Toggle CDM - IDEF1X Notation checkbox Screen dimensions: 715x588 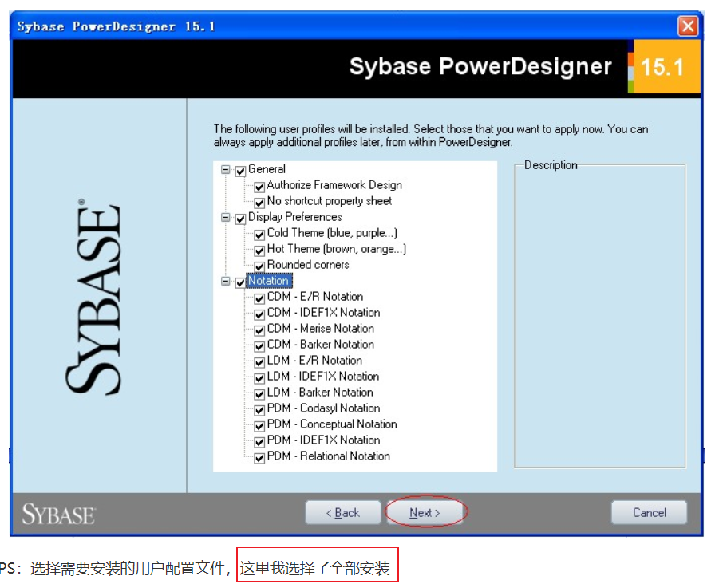pos(259,314)
